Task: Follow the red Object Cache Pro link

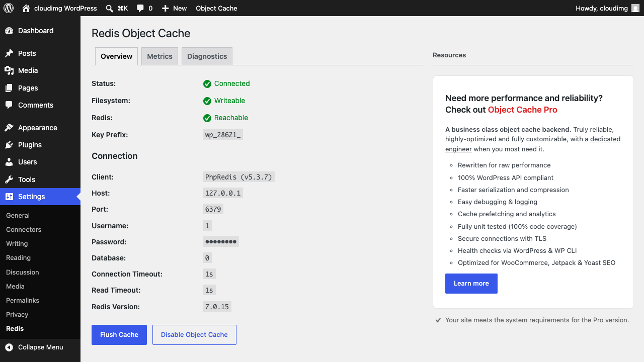Action: (523, 110)
